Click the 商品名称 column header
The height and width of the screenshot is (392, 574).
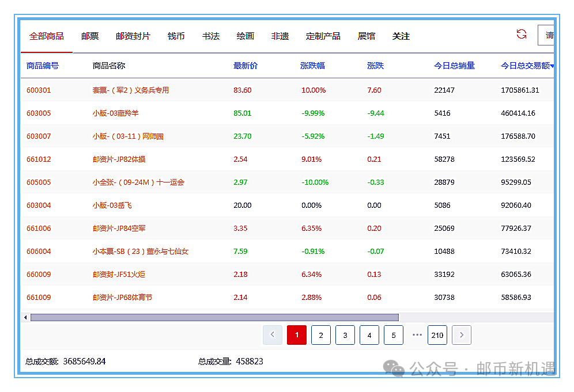click(x=109, y=66)
